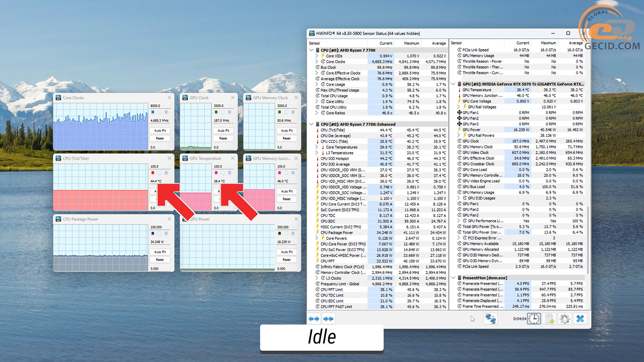Click the lightning icon beside CPU Package Power row

tap(317, 233)
